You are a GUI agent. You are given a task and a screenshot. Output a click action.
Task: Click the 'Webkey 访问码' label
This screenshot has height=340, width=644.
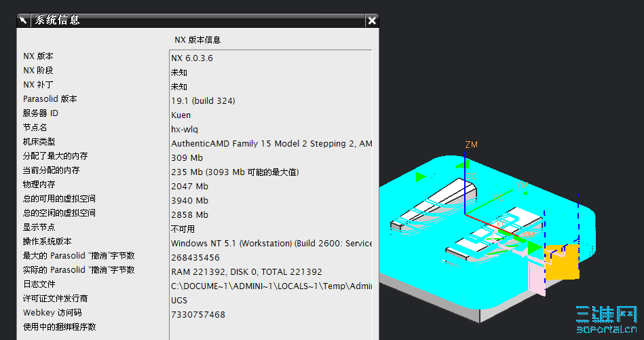coord(52,312)
